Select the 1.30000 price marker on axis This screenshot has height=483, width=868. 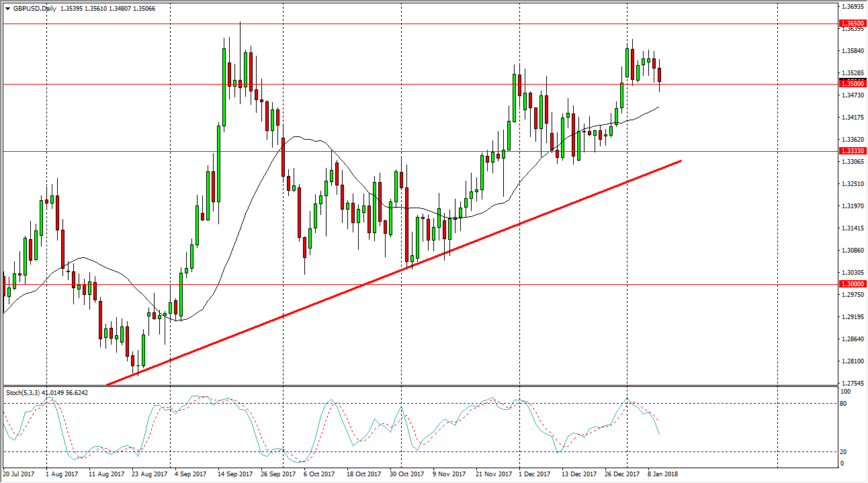(854, 284)
